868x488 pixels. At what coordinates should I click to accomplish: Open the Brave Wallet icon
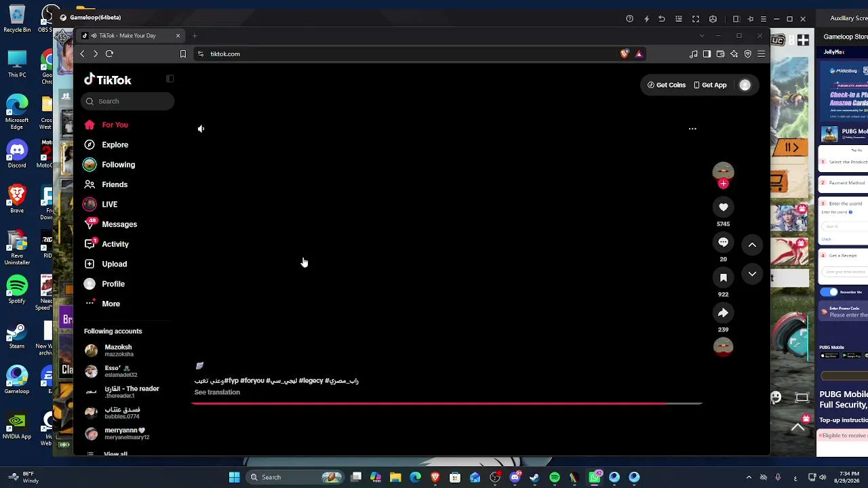(x=720, y=54)
